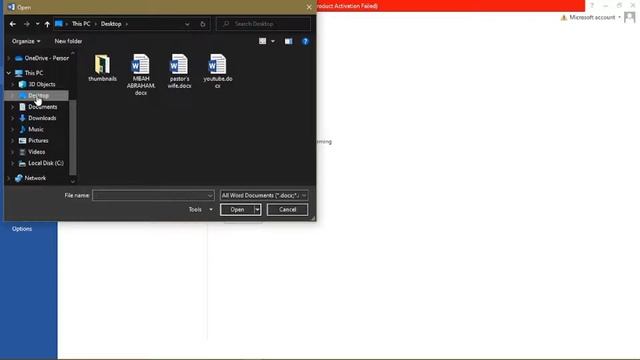Click the This PC breadcrumb in address bar
Screen dimensions: 640x360
point(81,24)
